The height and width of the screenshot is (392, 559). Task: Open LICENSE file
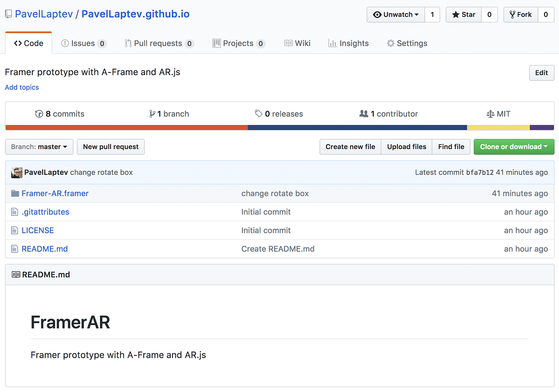tap(38, 230)
